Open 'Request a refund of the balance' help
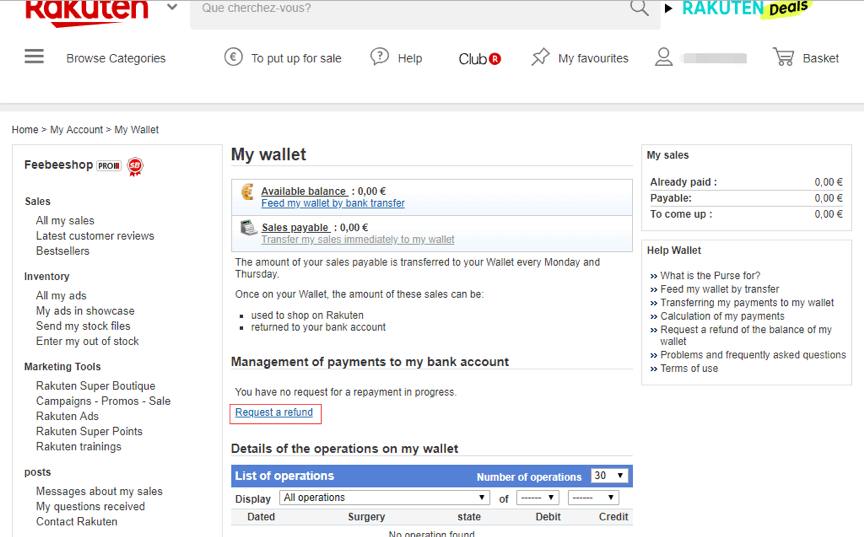The image size is (864, 537). (746, 335)
